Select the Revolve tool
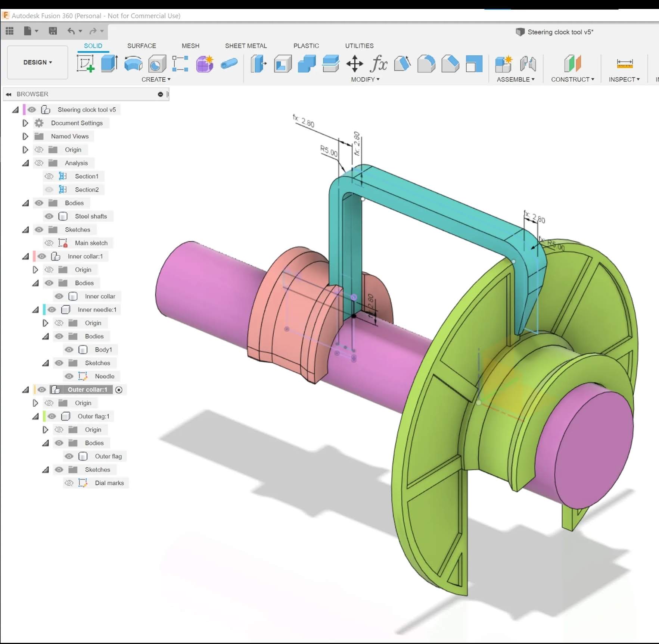 point(133,63)
